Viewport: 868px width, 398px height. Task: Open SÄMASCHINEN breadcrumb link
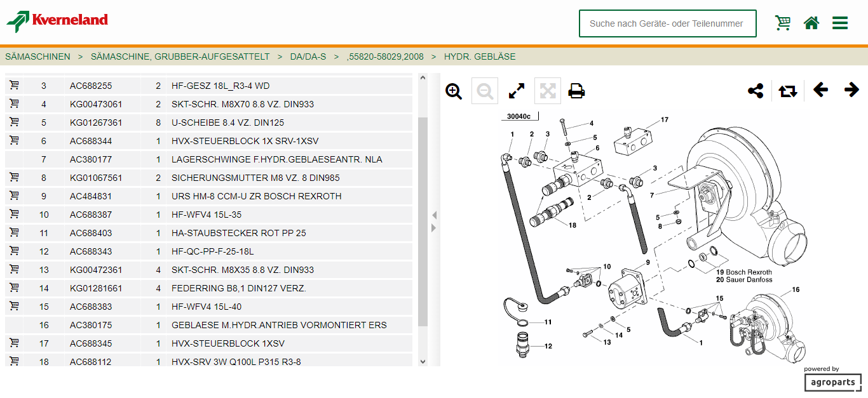click(x=37, y=56)
